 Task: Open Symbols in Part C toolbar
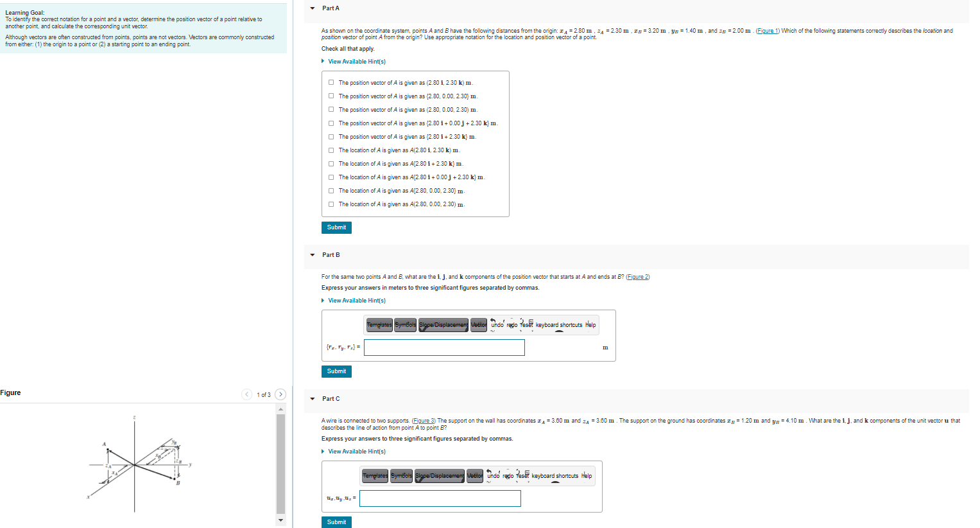pyautogui.click(x=401, y=476)
